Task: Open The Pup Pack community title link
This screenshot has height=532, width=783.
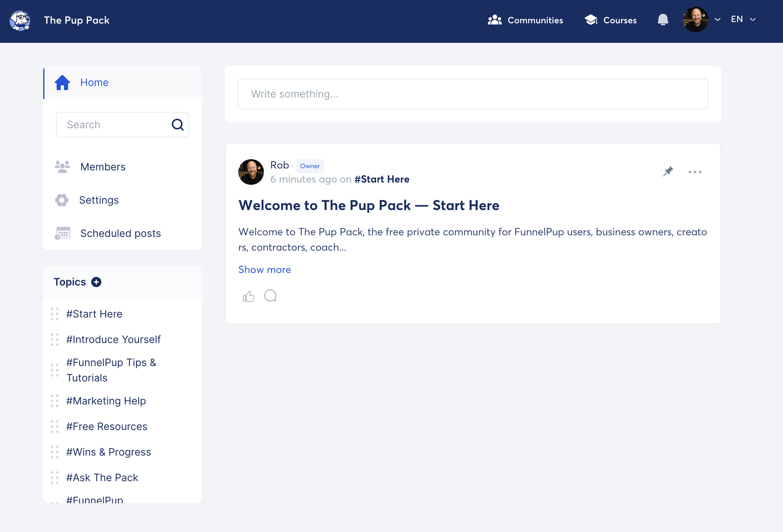Action: pos(76,20)
